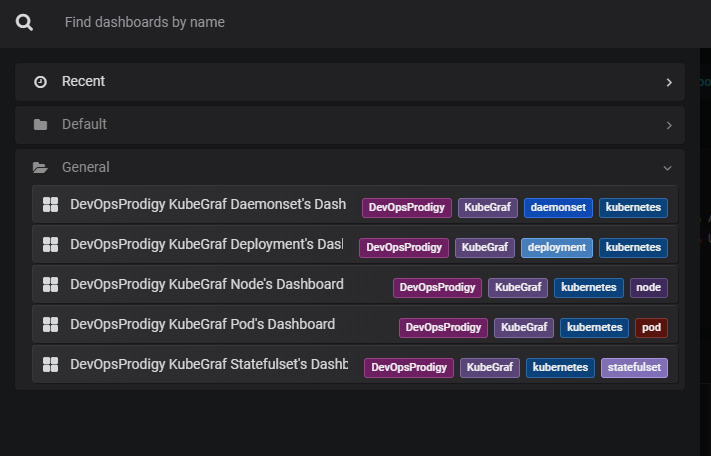Expand the Recent section chevron
The image size is (711, 456).
pos(669,82)
